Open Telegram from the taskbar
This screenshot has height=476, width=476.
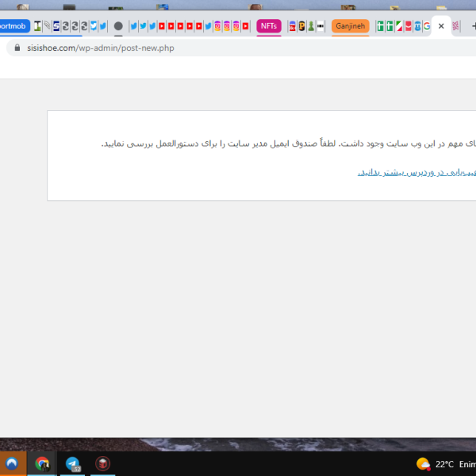pos(72,464)
